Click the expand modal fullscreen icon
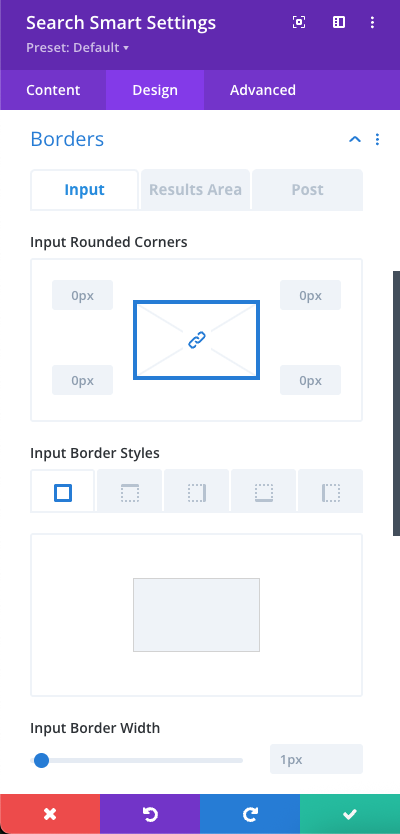This screenshot has width=400, height=834. pyautogui.click(x=299, y=22)
